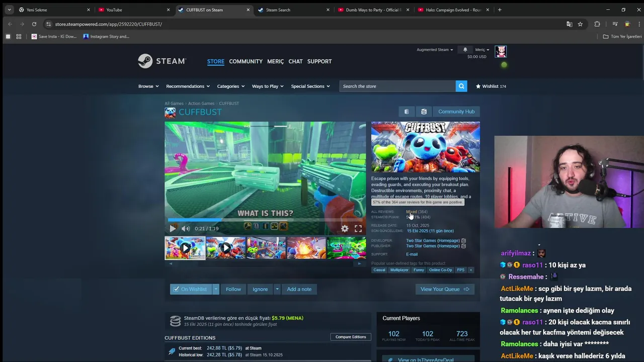Open the MERİÇ profile nav item

[275, 61]
